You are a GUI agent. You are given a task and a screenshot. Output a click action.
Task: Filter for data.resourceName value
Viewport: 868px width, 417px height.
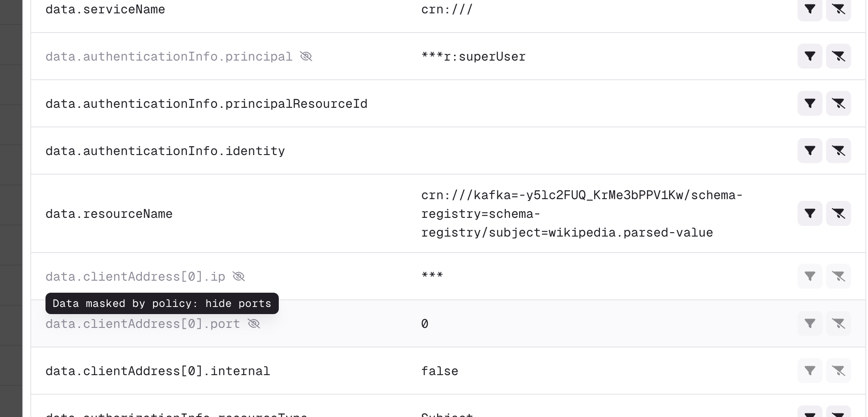tap(810, 213)
